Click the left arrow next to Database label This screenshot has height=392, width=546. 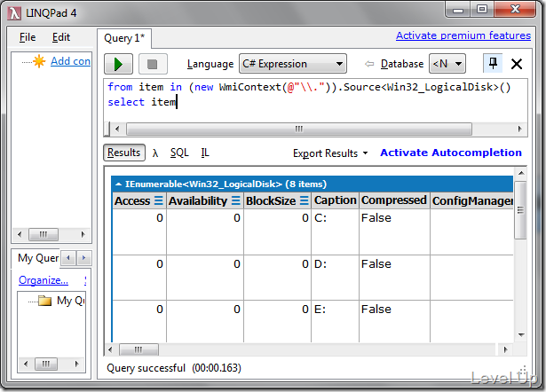(369, 64)
